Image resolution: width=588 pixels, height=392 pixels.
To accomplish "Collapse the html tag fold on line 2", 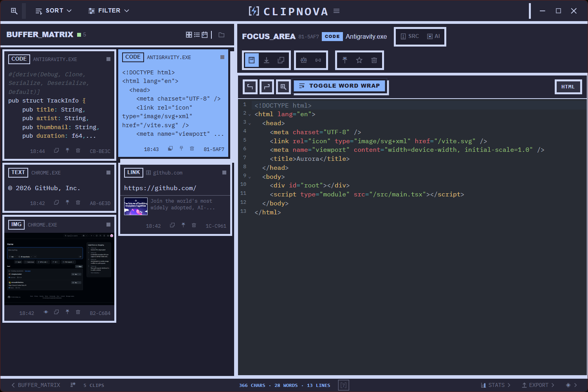I will click(x=250, y=115).
